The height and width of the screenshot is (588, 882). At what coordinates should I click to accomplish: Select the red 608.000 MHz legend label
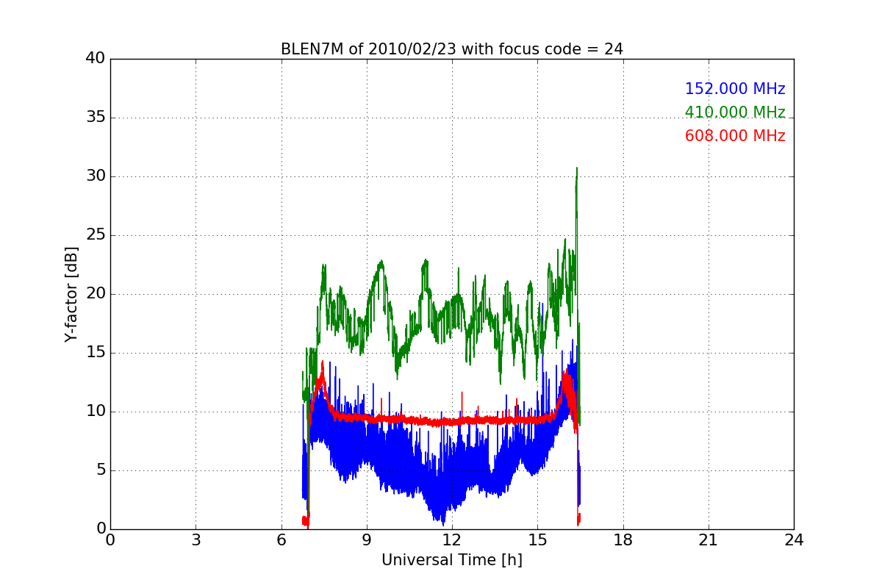pos(735,136)
